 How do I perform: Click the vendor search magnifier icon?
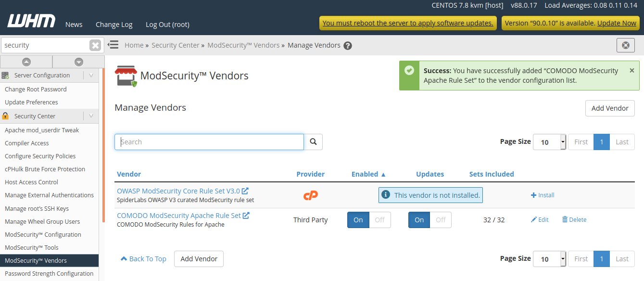313,141
